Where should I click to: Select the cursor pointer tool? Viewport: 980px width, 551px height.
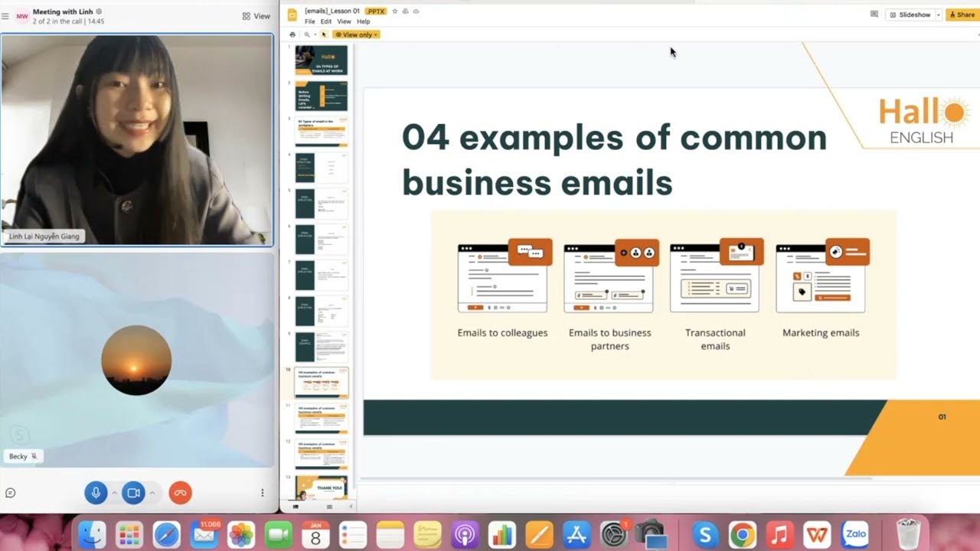[x=324, y=34]
